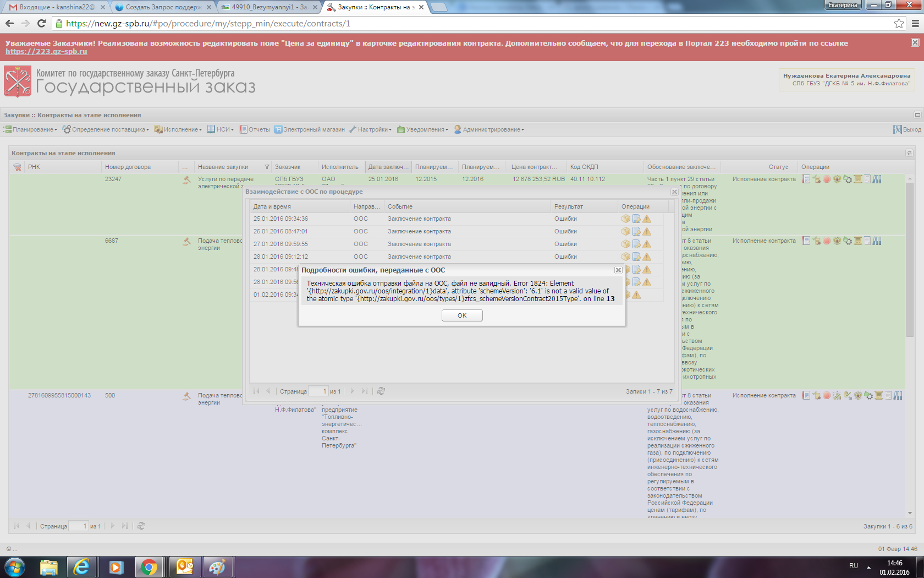Sort by Номер договора column header
924x578 pixels.
(x=140, y=167)
